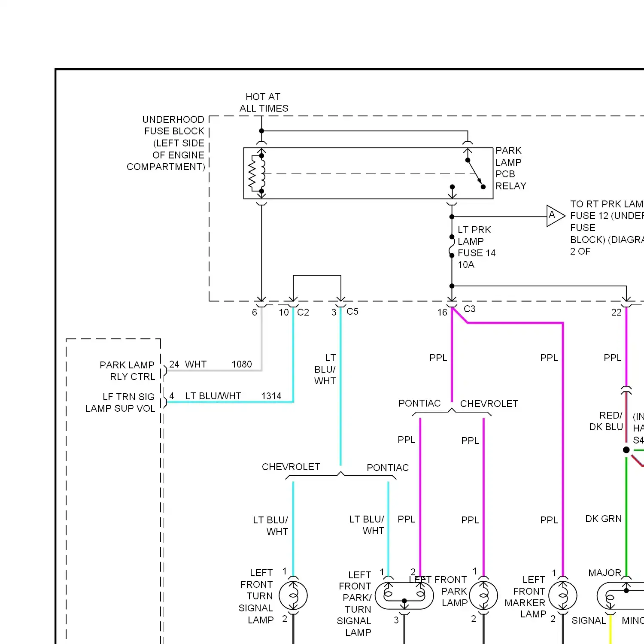
Task: Click the C3 connector label
Action: 470,309
